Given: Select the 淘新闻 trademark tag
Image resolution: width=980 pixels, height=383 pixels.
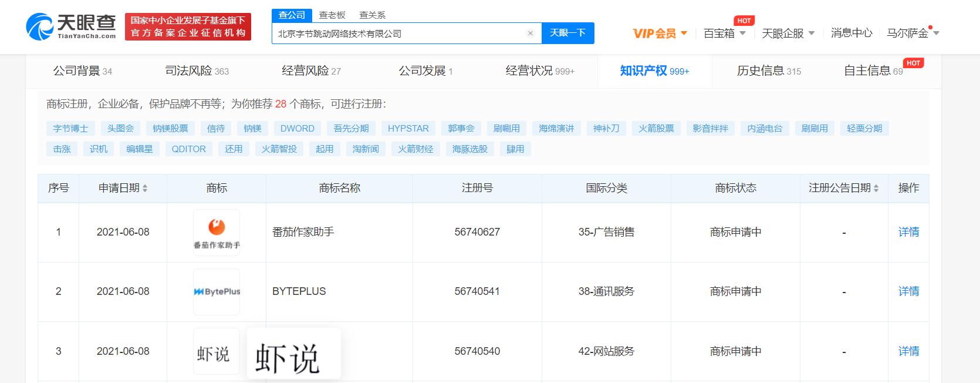Looking at the screenshot, I should coord(366,149).
